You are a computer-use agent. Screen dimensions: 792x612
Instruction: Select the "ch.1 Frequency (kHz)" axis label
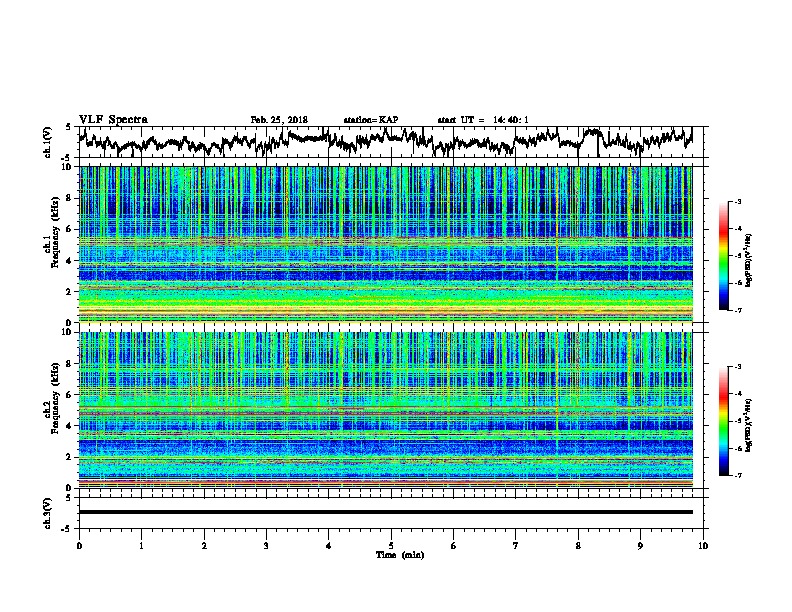pos(52,233)
